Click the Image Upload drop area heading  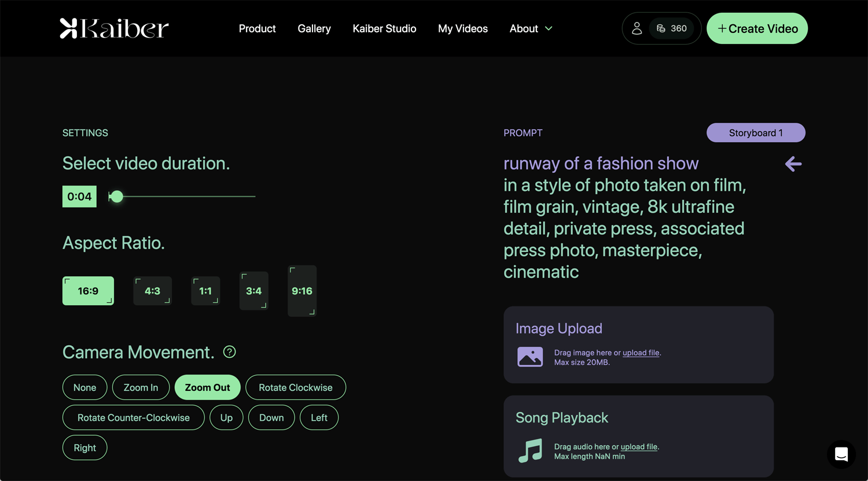(x=559, y=328)
